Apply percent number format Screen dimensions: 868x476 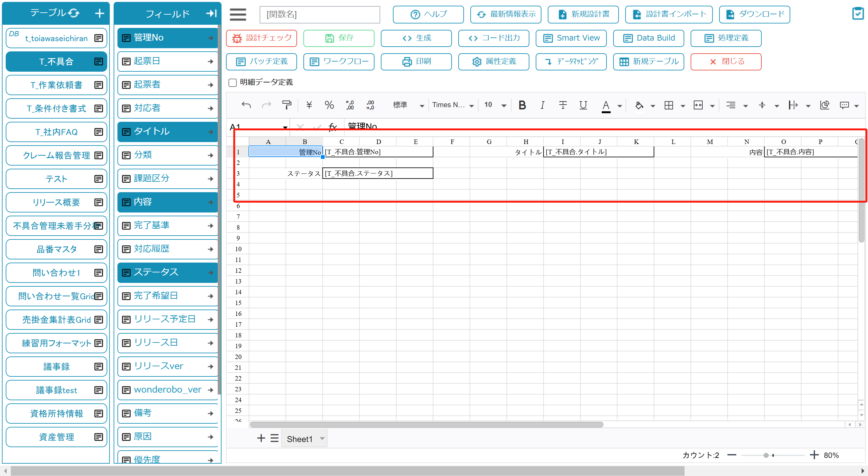(x=329, y=105)
